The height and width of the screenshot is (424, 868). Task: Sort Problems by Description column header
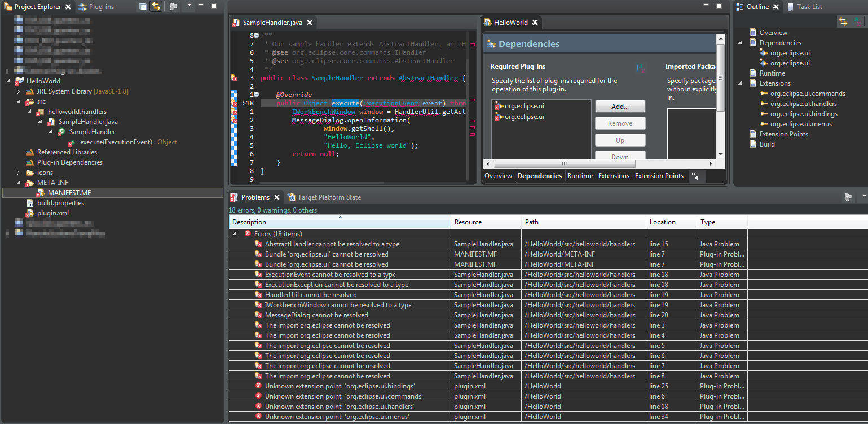pos(340,222)
